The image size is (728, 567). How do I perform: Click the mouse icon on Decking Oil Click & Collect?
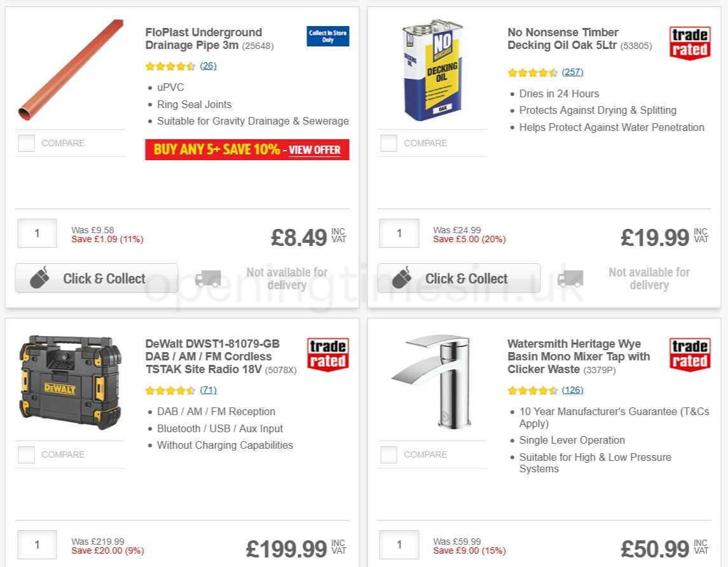[402, 277]
